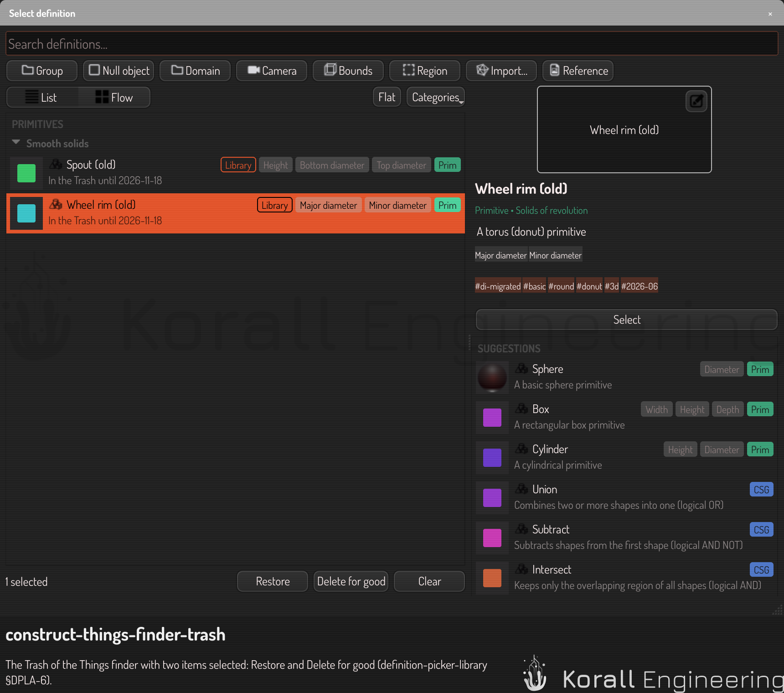Viewport: 784px width, 693px height.
Task: Click Delete for good button
Action: 351,581
